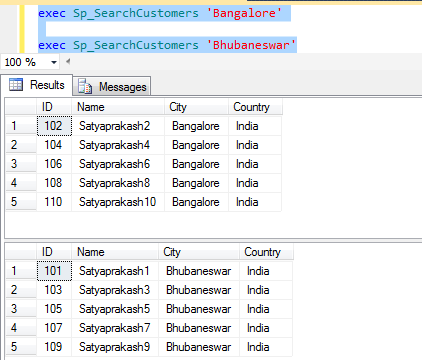
Task: Select the City column header in second grid
Action: [x=199, y=252]
